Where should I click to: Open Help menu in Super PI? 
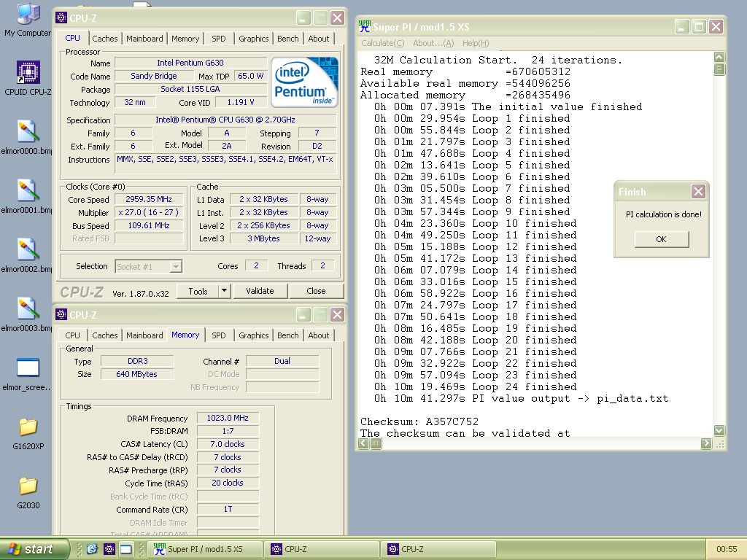tap(476, 43)
